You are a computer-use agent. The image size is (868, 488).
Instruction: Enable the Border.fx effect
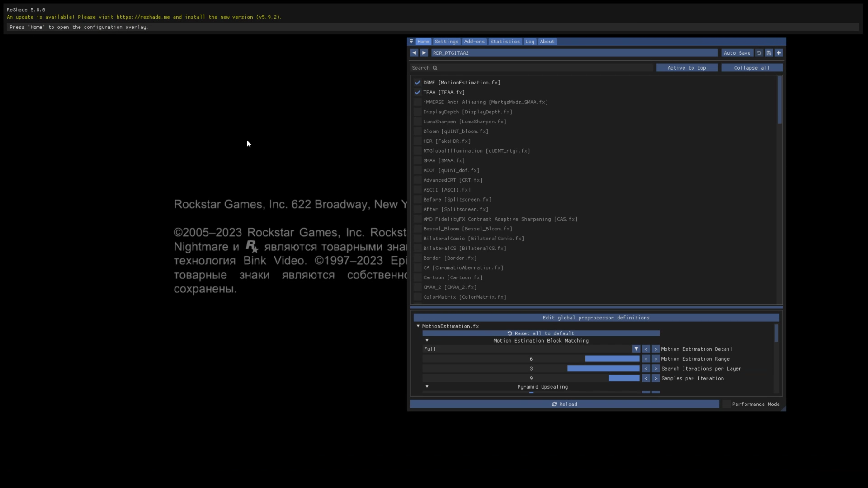tap(418, 258)
